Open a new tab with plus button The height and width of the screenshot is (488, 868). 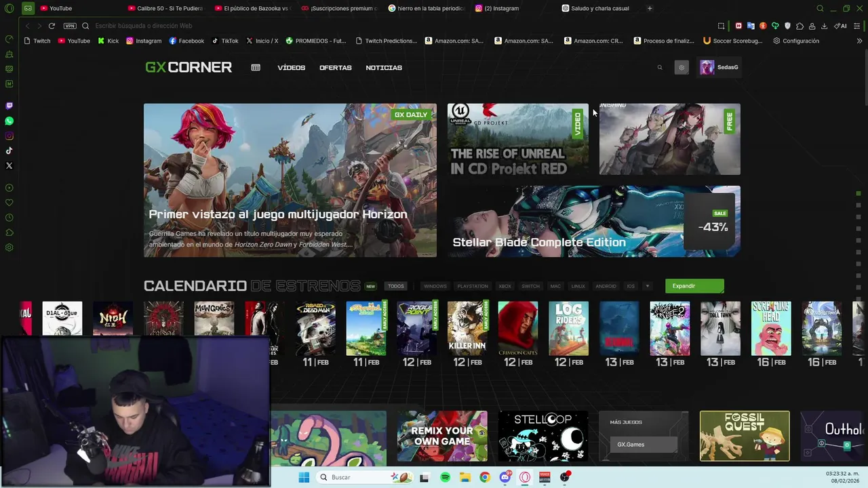click(x=650, y=8)
